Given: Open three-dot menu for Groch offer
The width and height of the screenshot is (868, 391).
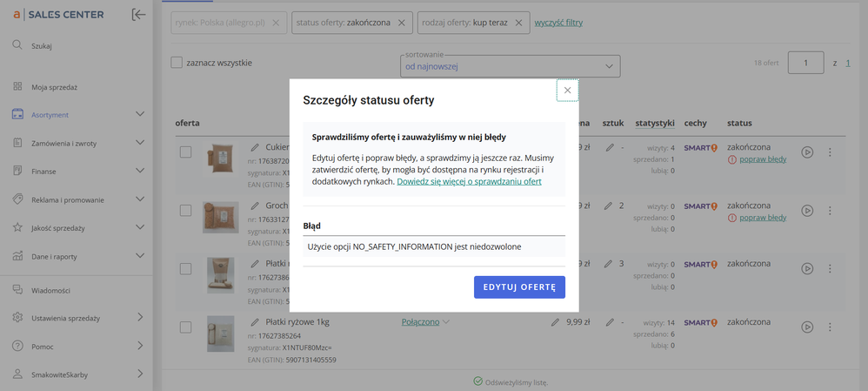Looking at the screenshot, I should coord(830,211).
